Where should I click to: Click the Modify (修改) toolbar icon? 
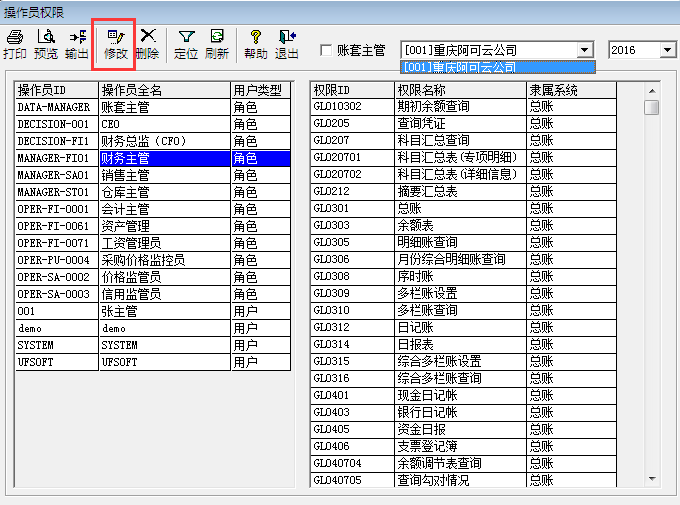(x=115, y=44)
